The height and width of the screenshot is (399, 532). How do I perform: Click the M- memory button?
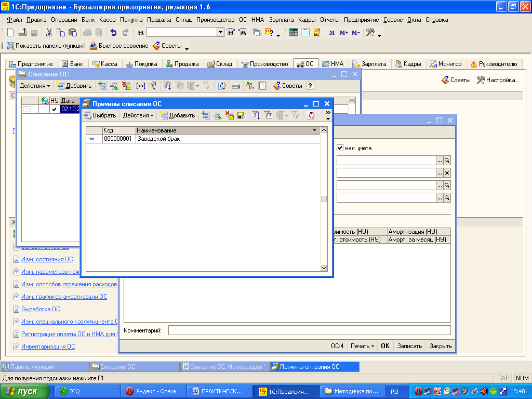355,33
